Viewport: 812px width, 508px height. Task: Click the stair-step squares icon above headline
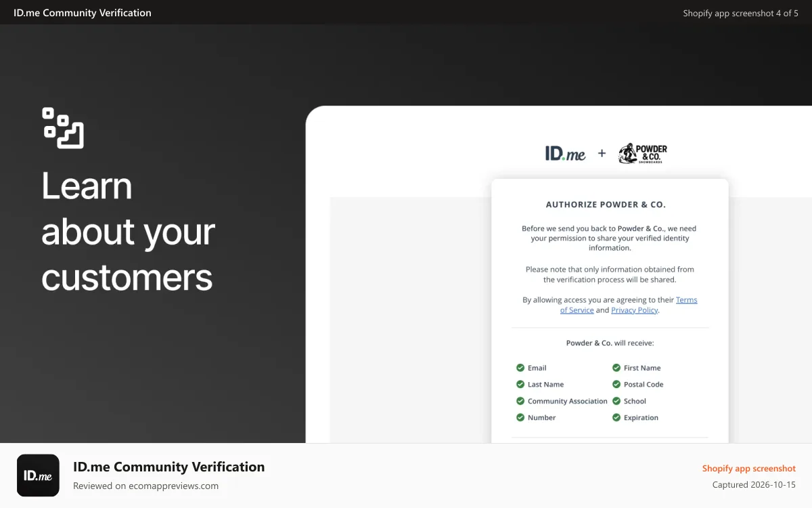[x=63, y=127]
